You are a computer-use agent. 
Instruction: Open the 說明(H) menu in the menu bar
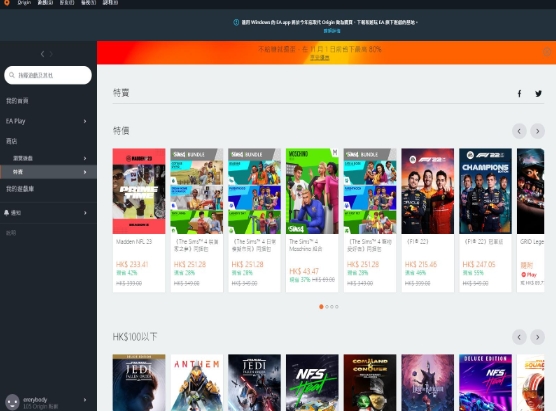tap(110, 3)
